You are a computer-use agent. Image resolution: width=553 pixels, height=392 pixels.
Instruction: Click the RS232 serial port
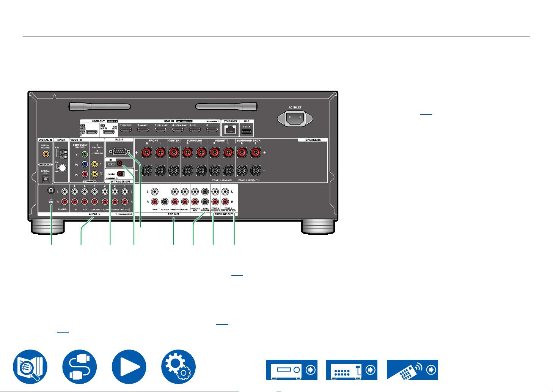tap(119, 151)
